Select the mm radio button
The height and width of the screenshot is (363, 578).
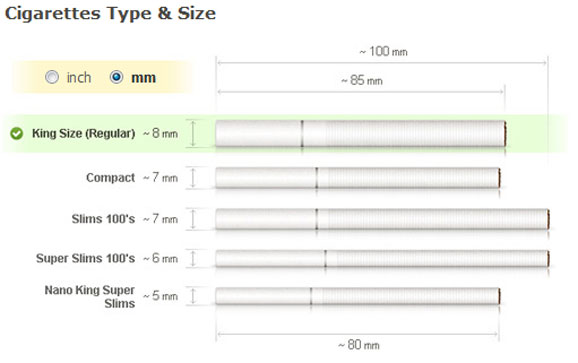[116, 77]
